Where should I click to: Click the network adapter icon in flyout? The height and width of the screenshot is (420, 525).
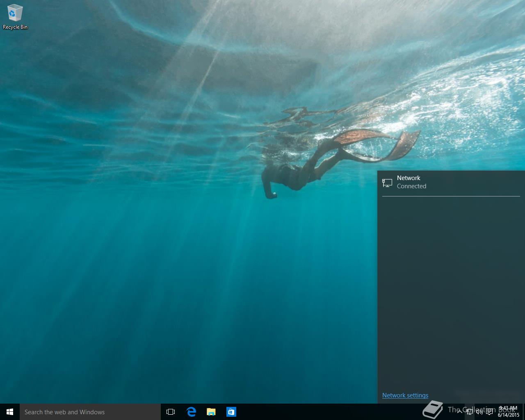(387, 183)
